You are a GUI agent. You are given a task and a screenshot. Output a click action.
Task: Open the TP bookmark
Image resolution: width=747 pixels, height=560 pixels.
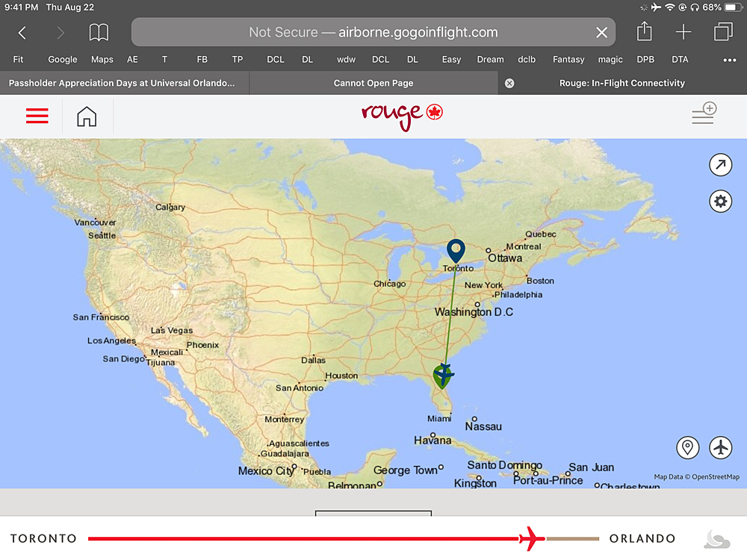click(238, 60)
